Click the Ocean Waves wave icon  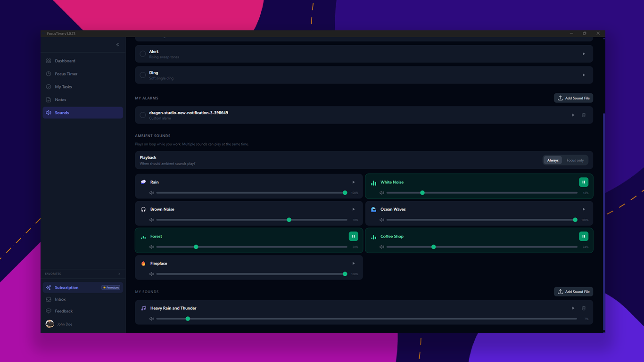coord(373,209)
